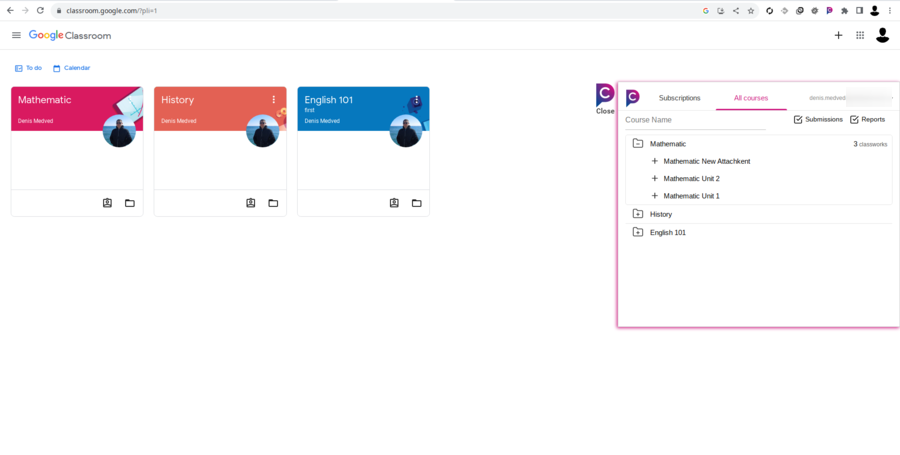Open the gradebook icon on the History card
Screen dimensions: 900x455
point(251,203)
